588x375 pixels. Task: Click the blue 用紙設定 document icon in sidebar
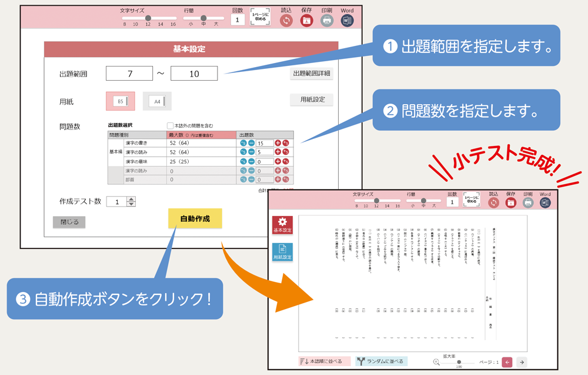pos(282,252)
